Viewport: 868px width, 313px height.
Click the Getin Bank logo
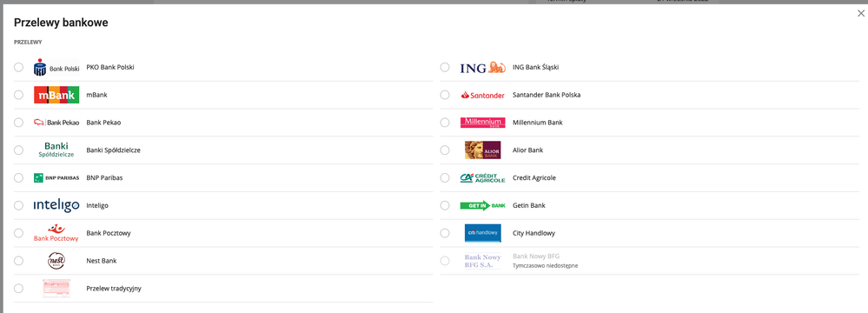483,205
